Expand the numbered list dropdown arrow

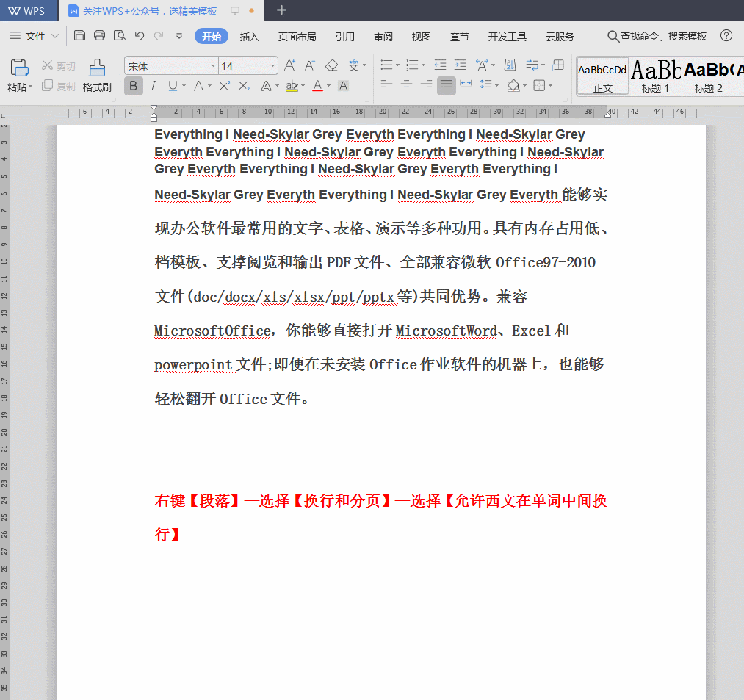[423, 65]
